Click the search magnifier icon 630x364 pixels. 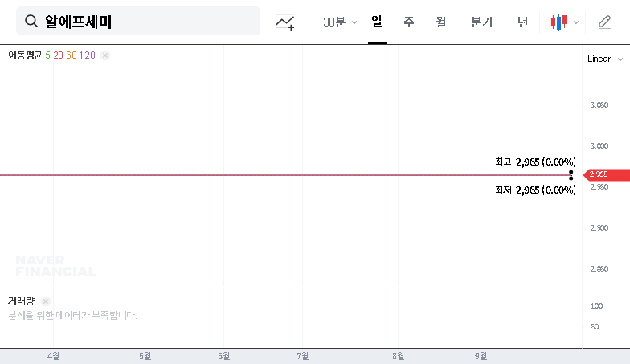coord(31,22)
